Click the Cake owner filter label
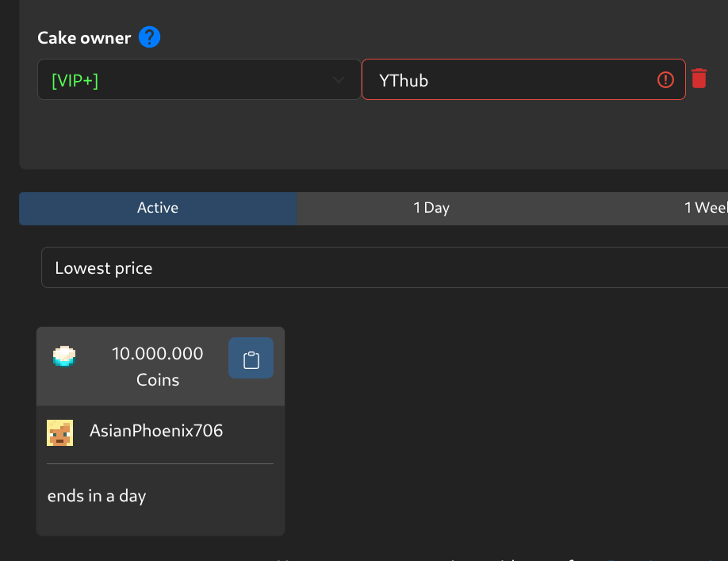Image resolution: width=728 pixels, height=561 pixels. point(83,37)
